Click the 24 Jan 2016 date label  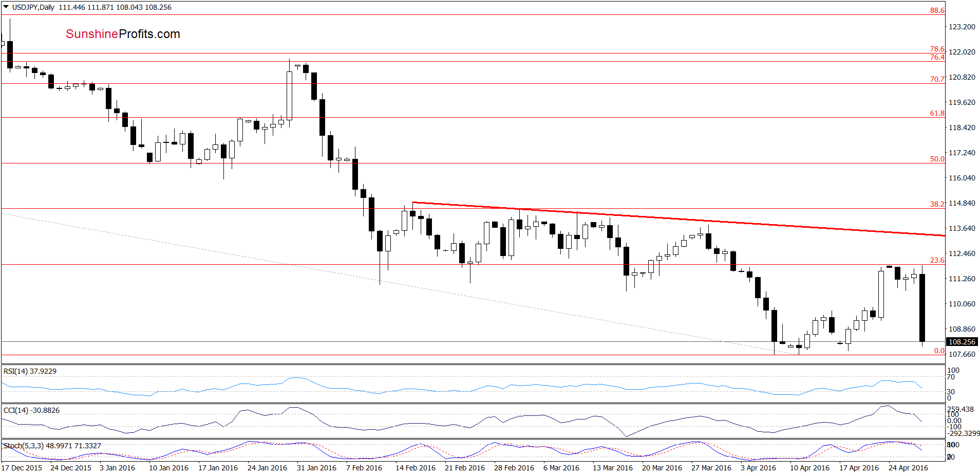(267, 468)
